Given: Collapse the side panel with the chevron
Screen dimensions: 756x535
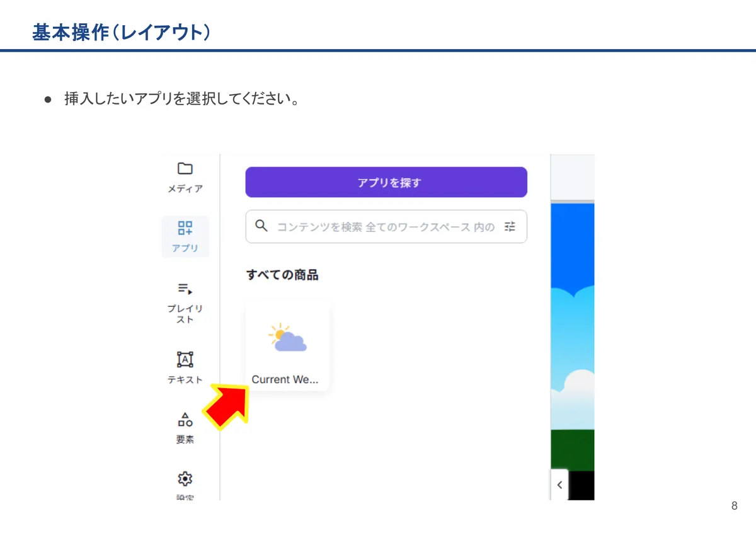Looking at the screenshot, I should tap(559, 485).
